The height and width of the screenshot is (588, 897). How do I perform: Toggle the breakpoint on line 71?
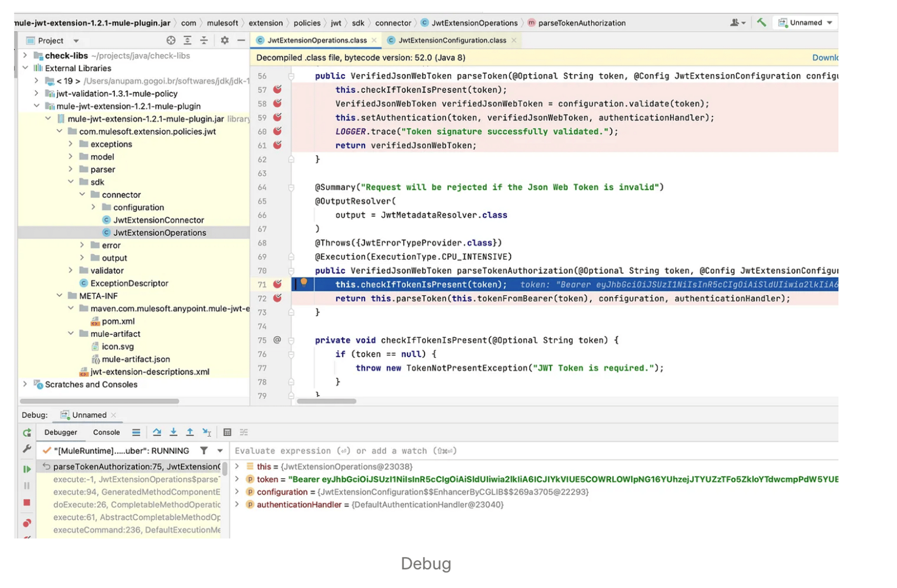click(x=278, y=284)
